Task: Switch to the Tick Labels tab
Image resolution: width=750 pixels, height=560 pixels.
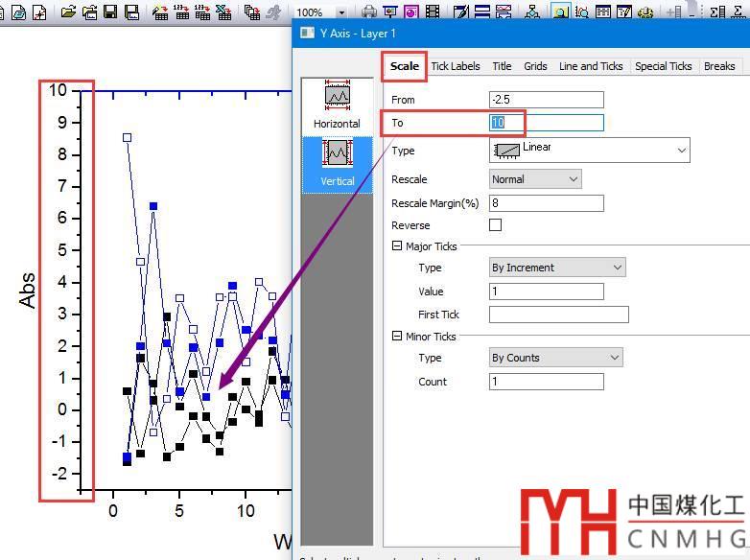Action: click(456, 66)
